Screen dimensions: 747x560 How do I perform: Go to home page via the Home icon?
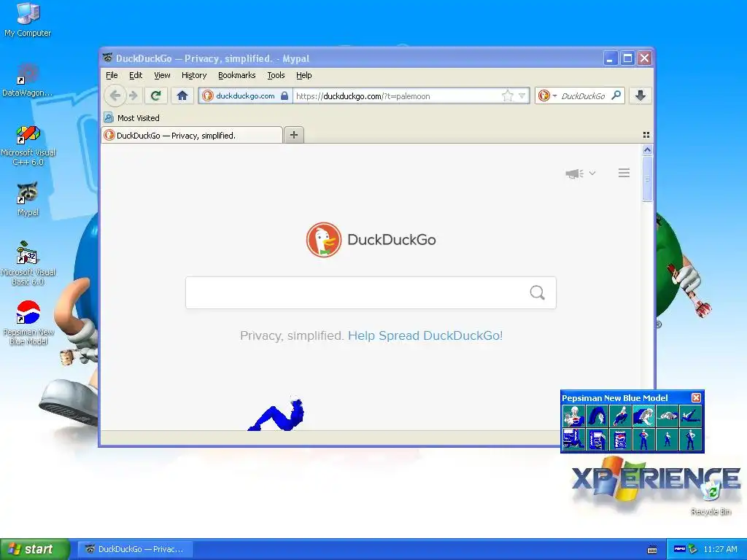(182, 96)
